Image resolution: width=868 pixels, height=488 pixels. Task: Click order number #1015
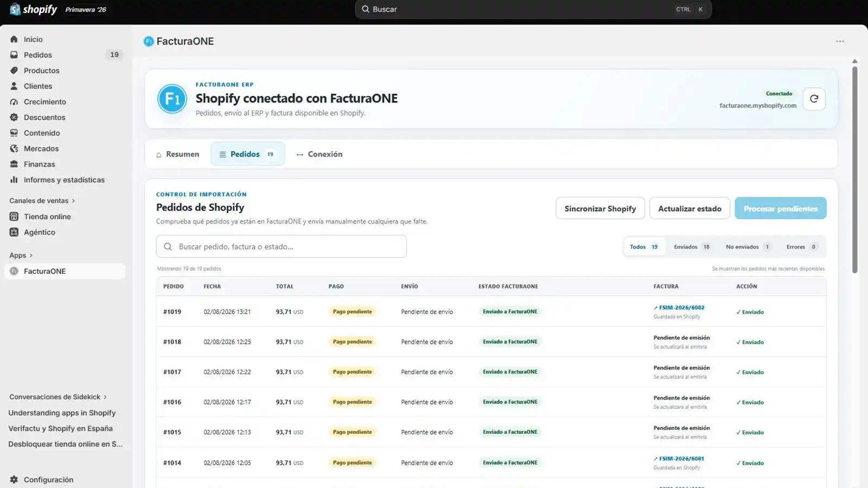tap(172, 432)
